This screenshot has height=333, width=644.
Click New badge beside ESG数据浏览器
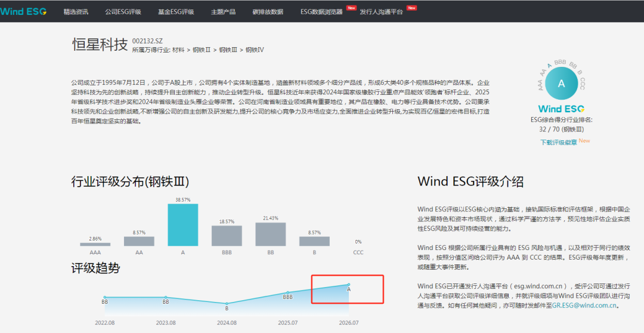351,8
